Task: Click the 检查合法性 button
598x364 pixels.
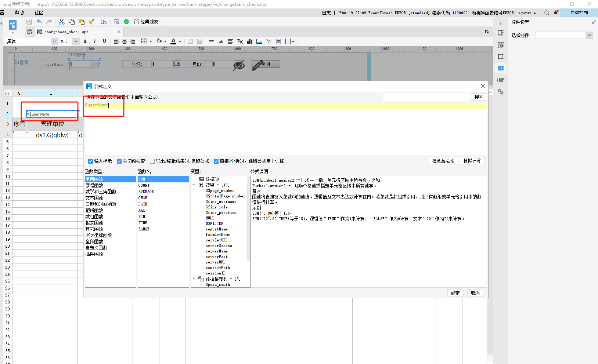Action: 443,161
